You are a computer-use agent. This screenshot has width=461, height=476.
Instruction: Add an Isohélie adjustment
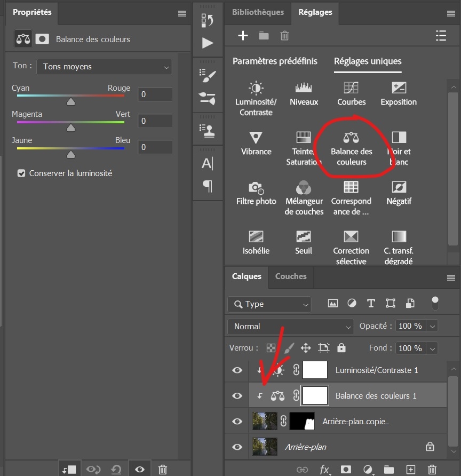pos(256,243)
